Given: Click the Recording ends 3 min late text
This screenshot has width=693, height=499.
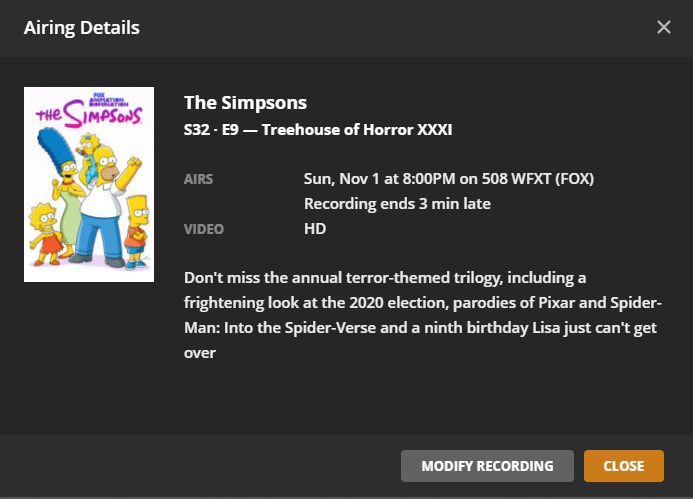Looking at the screenshot, I should (397, 204).
